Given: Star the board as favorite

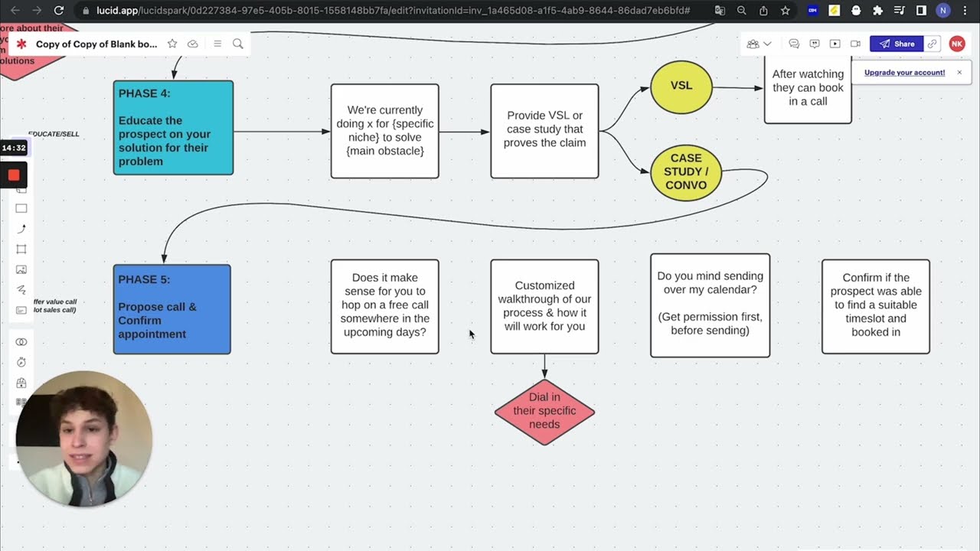Looking at the screenshot, I should [172, 44].
